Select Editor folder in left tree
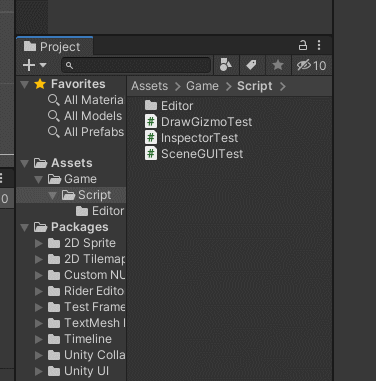376x381 pixels. click(x=100, y=211)
